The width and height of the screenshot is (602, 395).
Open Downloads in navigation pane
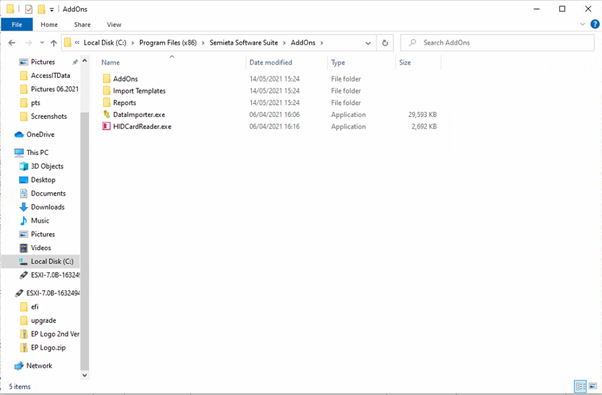click(48, 207)
